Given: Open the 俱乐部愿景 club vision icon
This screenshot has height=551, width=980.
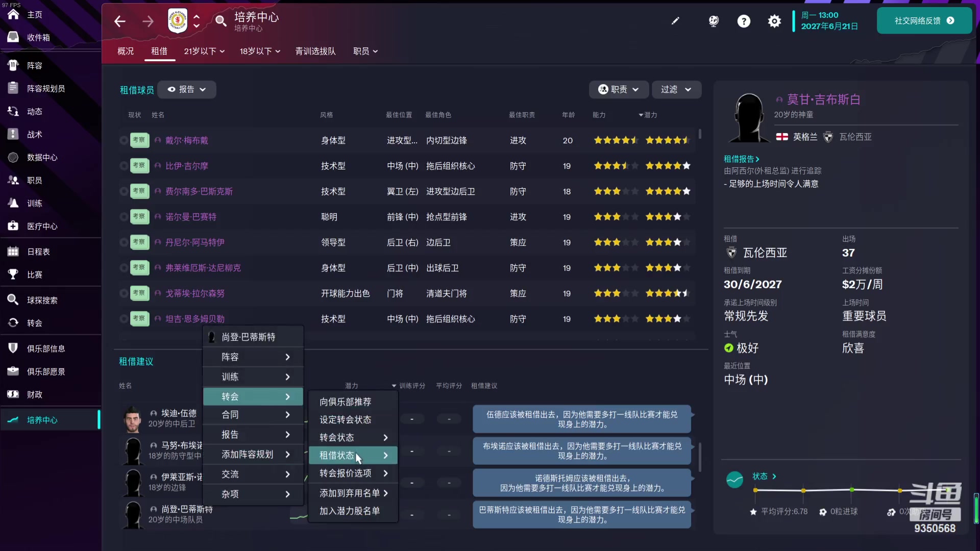Looking at the screenshot, I should [13, 371].
